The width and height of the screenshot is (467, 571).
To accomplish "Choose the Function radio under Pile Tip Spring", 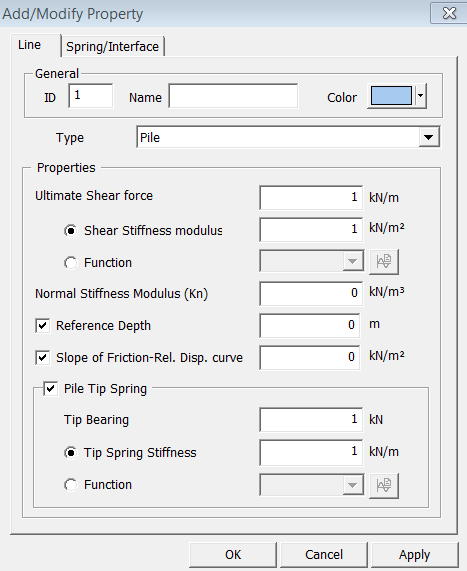I will 70,485.
